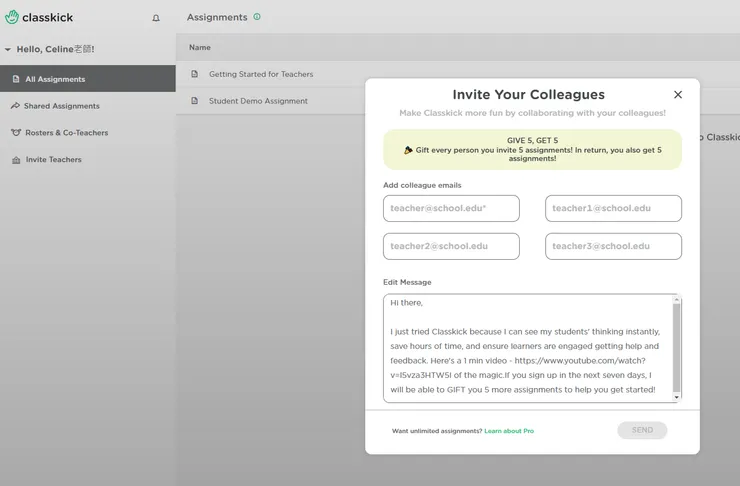
Task: Click the GIVE 5, GET 5 banner heading
Action: click(x=532, y=140)
